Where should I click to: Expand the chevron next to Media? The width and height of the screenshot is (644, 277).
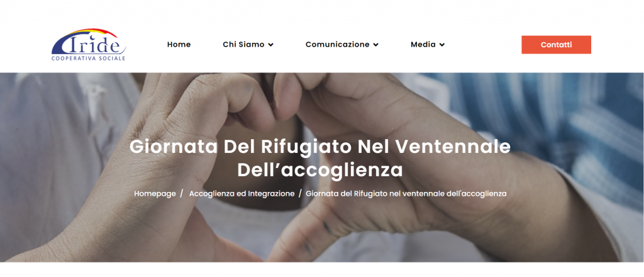pyautogui.click(x=442, y=45)
